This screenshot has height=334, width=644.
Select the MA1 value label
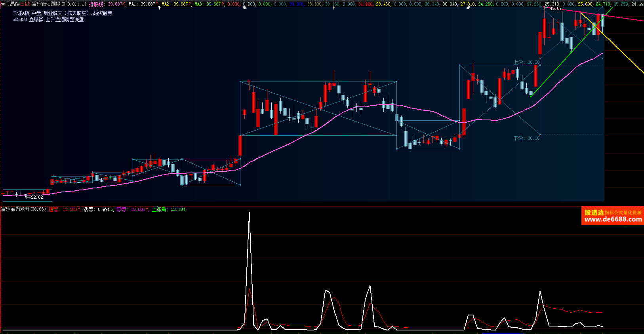click(143, 4)
